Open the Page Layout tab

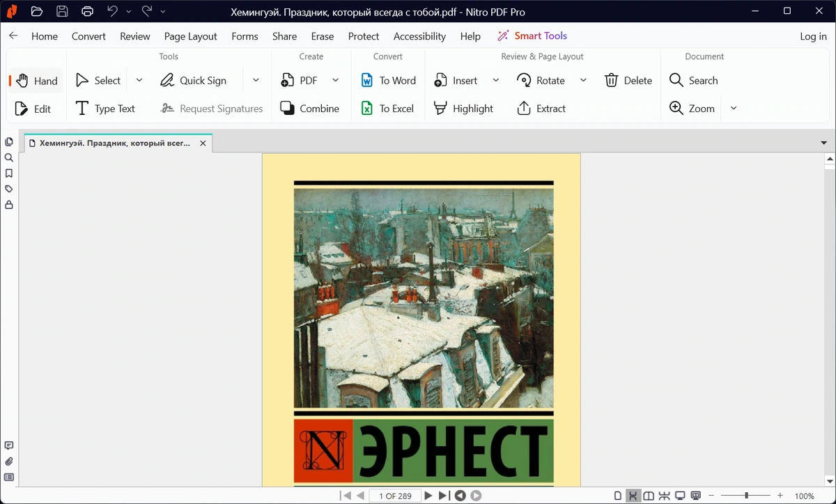(190, 36)
